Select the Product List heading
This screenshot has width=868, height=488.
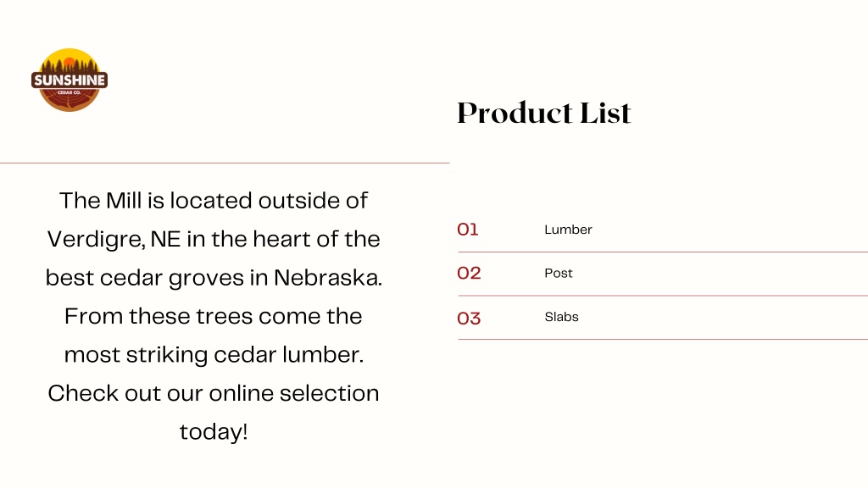point(543,113)
